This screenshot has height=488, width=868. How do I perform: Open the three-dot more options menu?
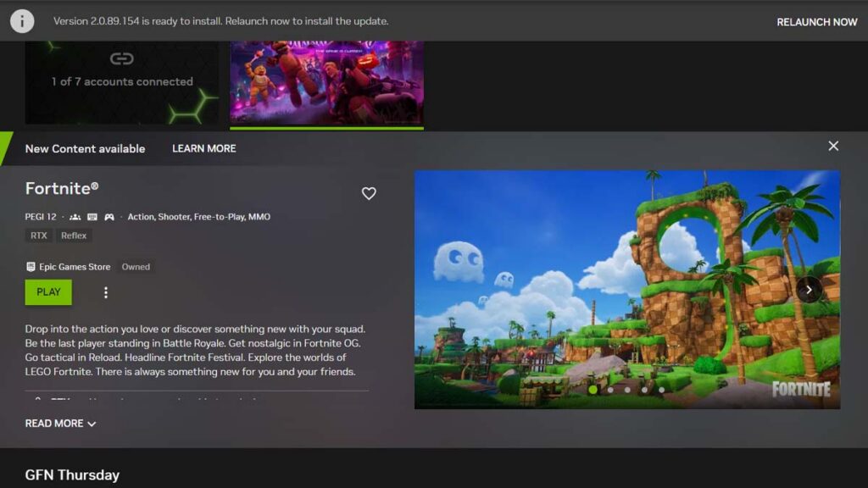106,292
